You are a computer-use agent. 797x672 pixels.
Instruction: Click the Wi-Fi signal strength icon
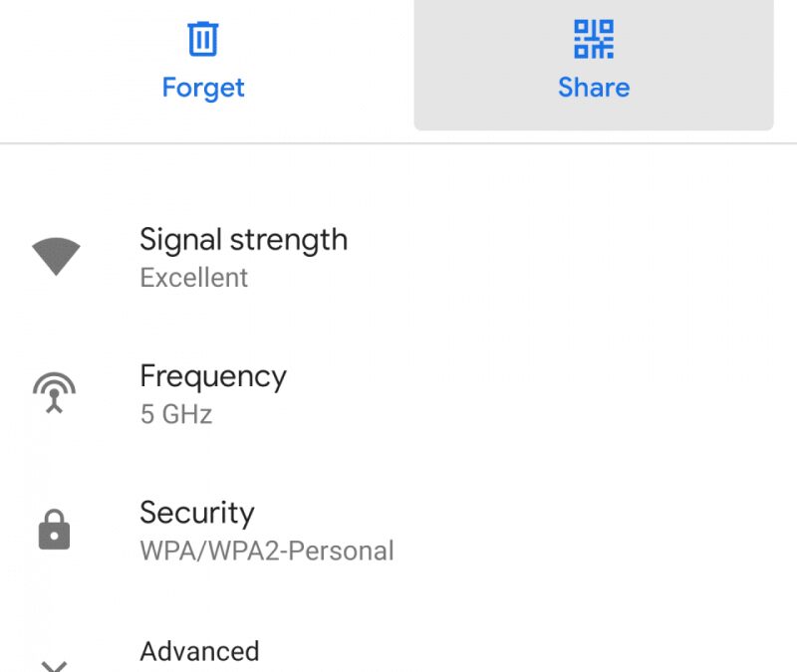(56, 257)
